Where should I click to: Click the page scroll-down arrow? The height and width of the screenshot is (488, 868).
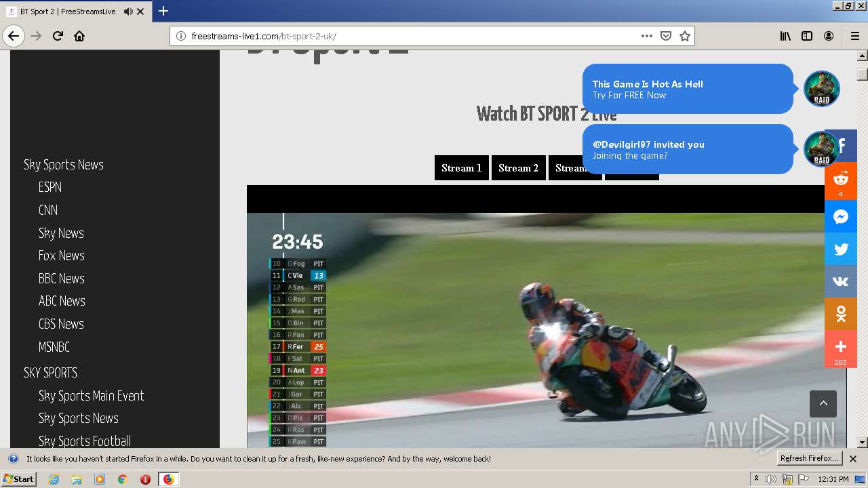(x=863, y=442)
